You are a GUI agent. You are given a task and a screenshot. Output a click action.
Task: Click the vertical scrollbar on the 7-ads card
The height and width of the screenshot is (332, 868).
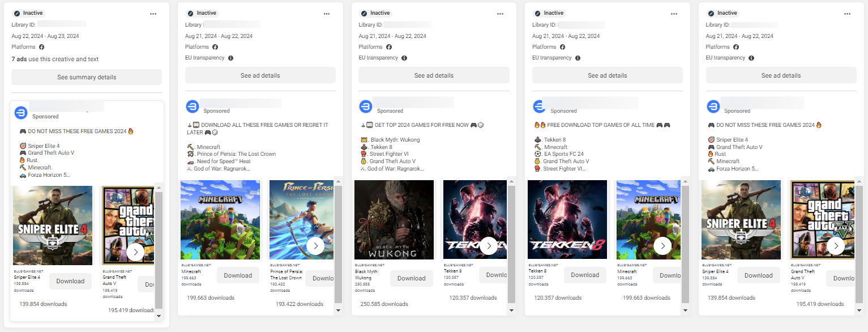[x=159, y=250]
